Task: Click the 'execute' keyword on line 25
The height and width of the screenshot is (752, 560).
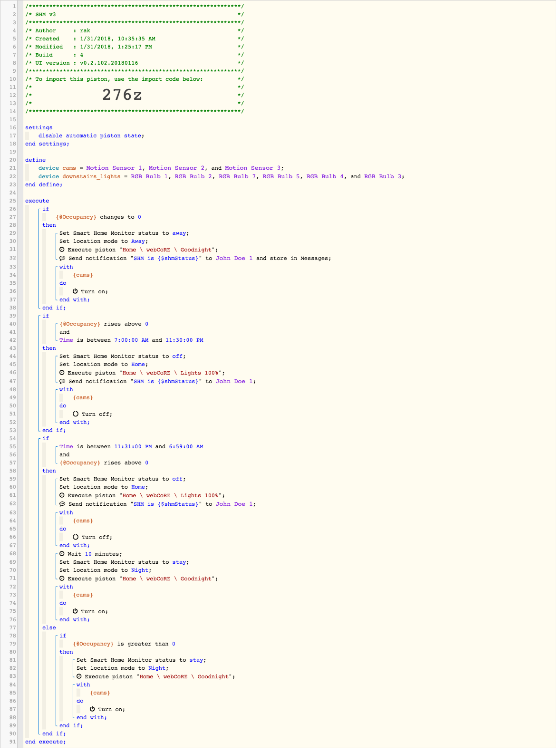Action: (37, 201)
